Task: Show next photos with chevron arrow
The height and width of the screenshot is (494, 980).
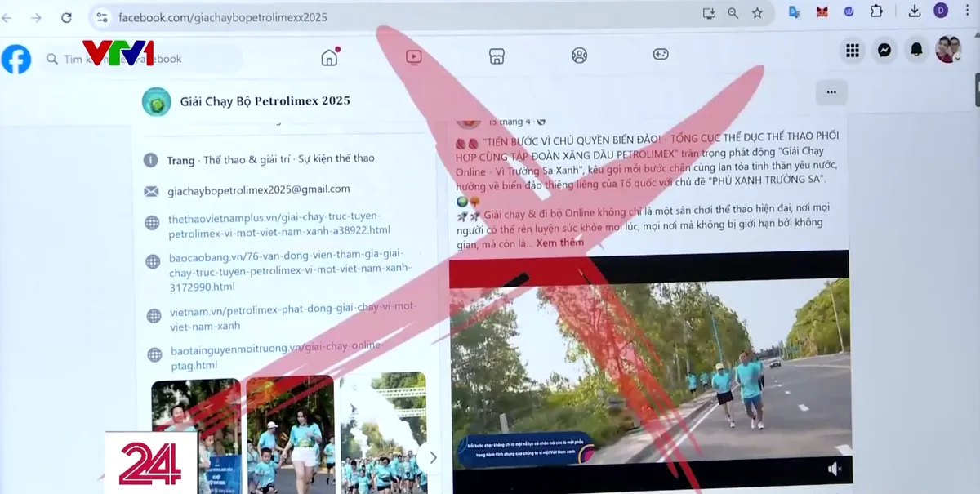Action: [x=433, y=458]
